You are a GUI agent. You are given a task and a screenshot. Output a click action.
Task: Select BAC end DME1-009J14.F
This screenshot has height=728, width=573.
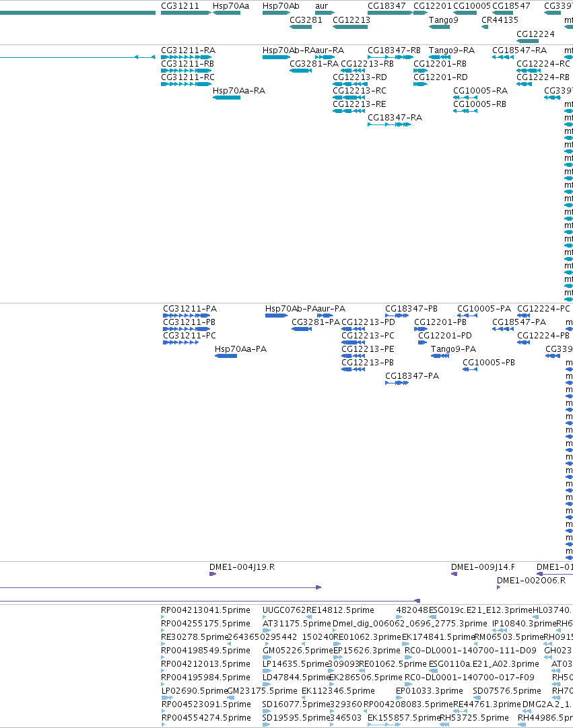pos(483,567)
